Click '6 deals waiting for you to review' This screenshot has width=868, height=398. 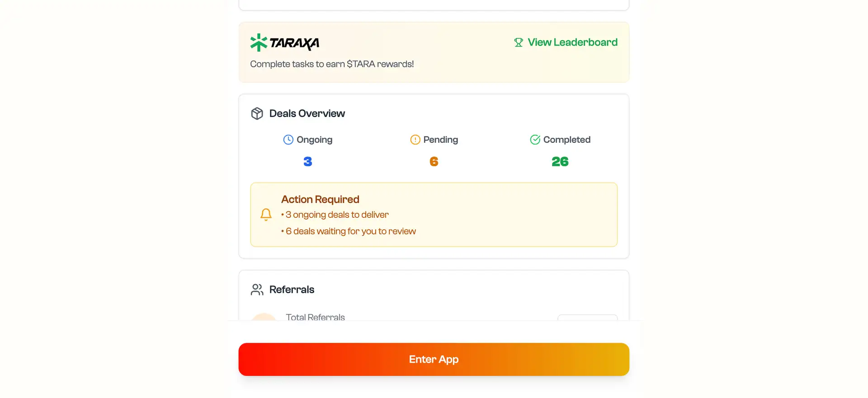click(350, 231)
